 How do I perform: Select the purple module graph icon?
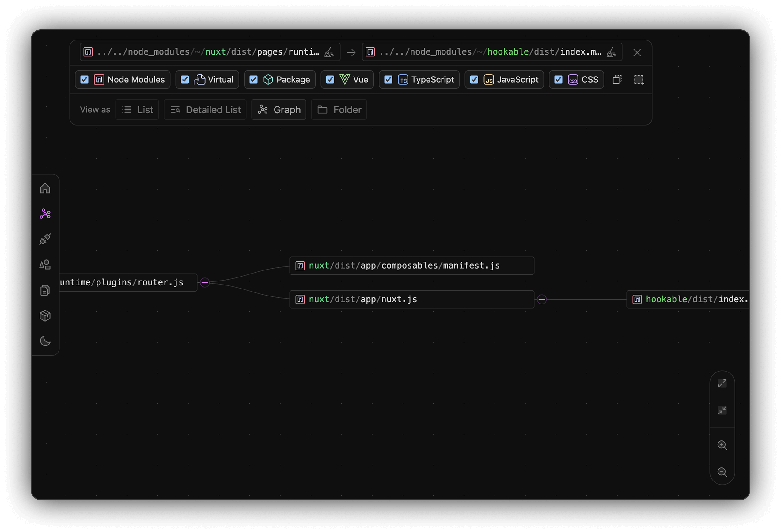point(45,213)
